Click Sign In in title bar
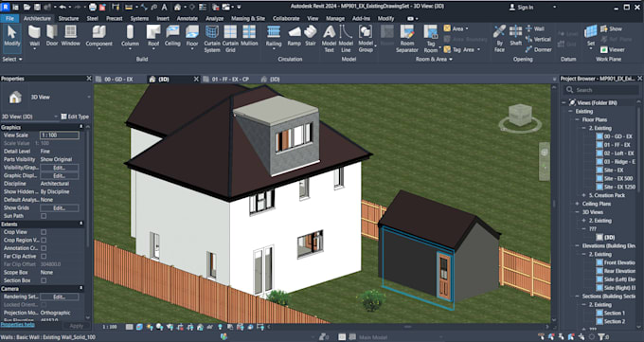The height and width of the screenshot is (342, 644). 522,7
